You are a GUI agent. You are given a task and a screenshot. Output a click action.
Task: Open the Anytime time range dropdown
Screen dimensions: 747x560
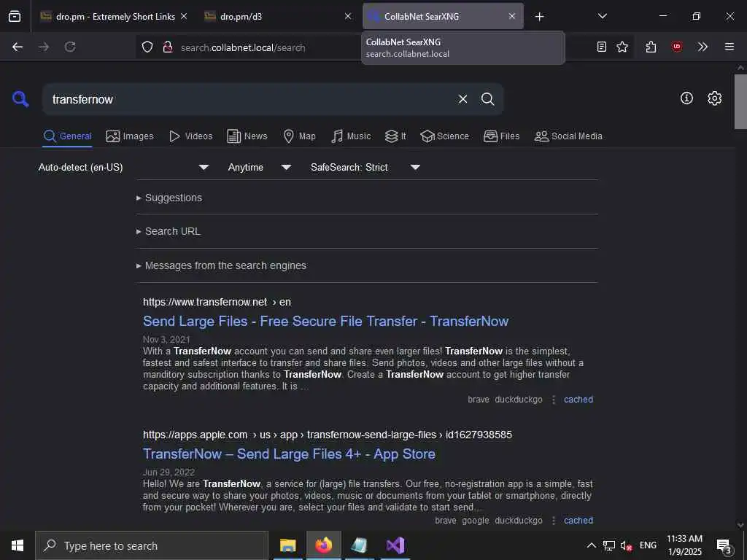pyautogui.click(x=260, y=167)
